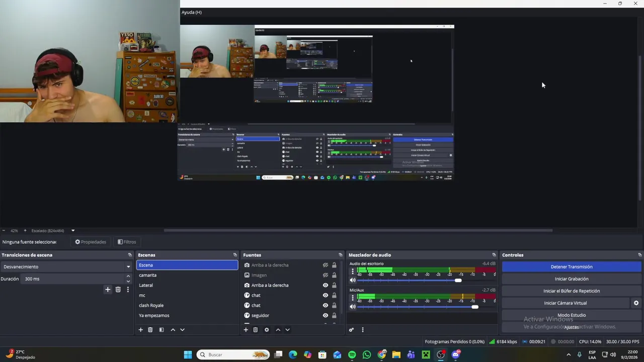Click the Windows taskbar Buscar search box
This screenshot has height=362, width=644.
(x=233, y=355)
